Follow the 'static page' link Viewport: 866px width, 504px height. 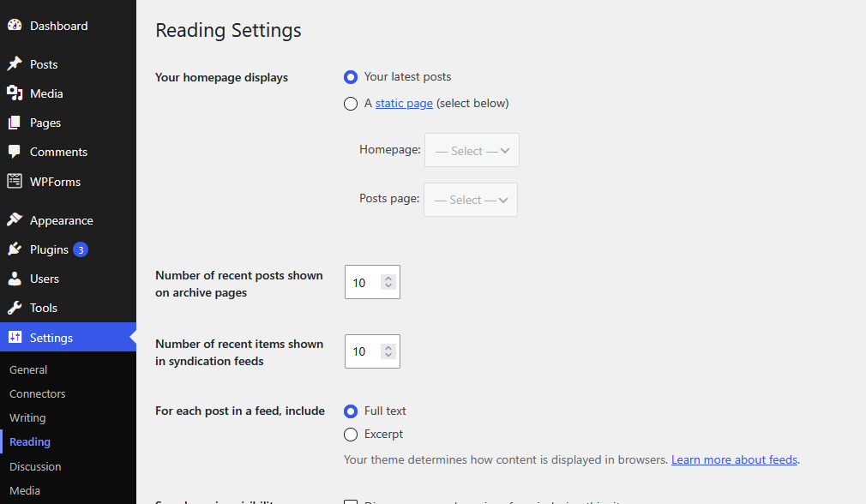pos(404,103)
